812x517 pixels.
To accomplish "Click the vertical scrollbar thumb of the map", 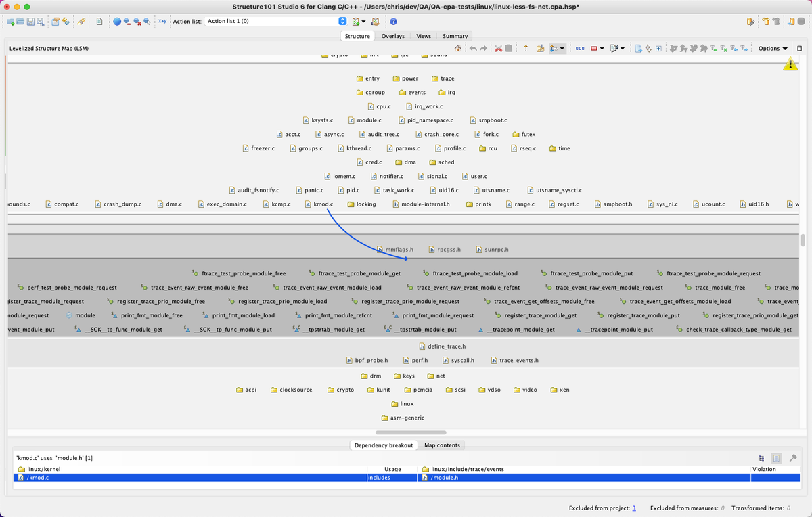I will point(803,240).
